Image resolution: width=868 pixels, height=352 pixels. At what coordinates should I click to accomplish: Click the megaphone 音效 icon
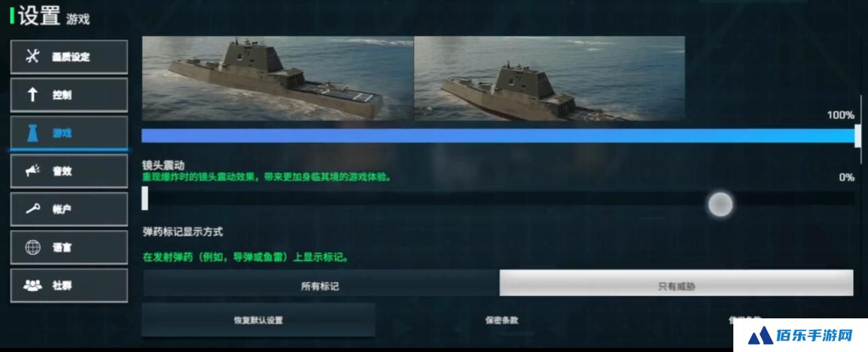[x=33, y=171]
